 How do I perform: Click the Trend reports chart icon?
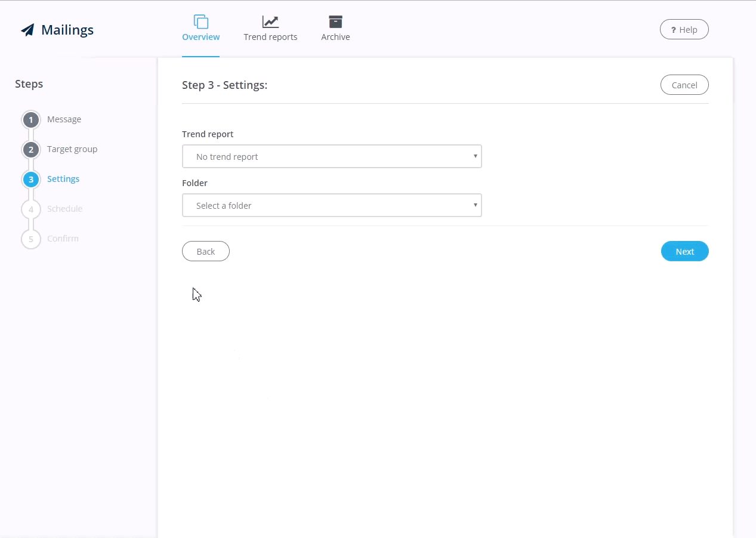tap(270, 22)
